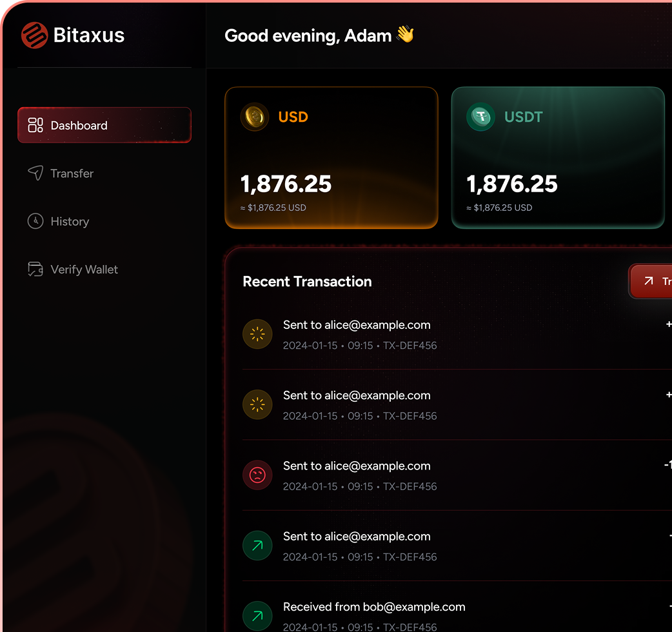Open the failed transaction to alice@example.com
Screen dimensions: 672x632
[x=457, y=475]
